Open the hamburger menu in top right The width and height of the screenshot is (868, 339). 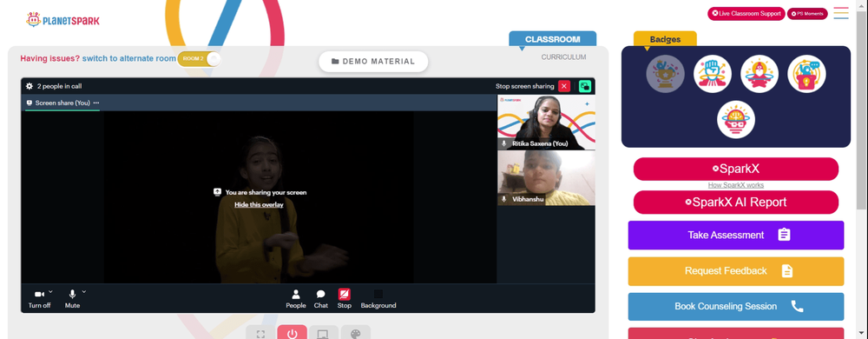pyautogui.click(x=841, y=13)
